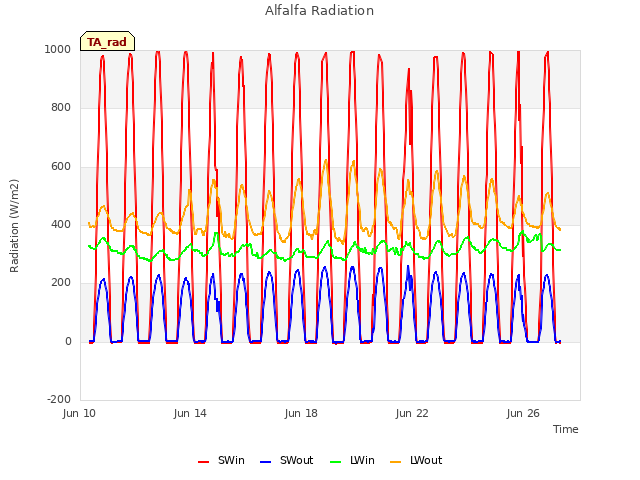Click the blue SWout legend color marker
640x480 pixels.
[x=265, y=462]
